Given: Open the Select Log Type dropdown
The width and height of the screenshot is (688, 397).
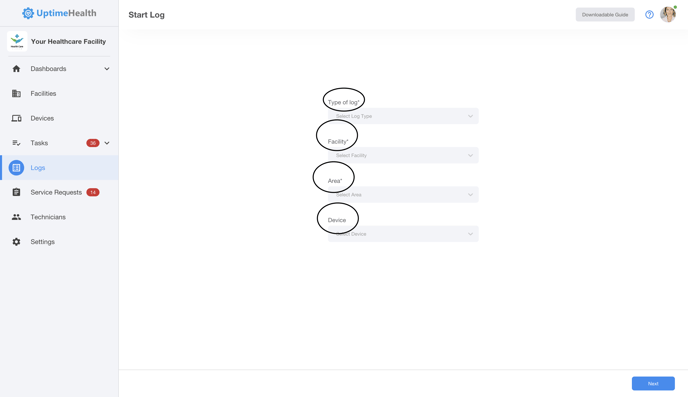Looking at the screenshot, I should coord(403,116).
